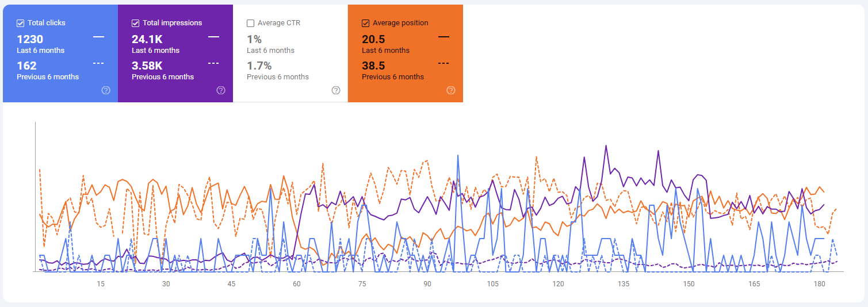868x307 pixels.
Task: Select the 1230 total clicks value
Action: pyautogui.click(x=30, y=39)
